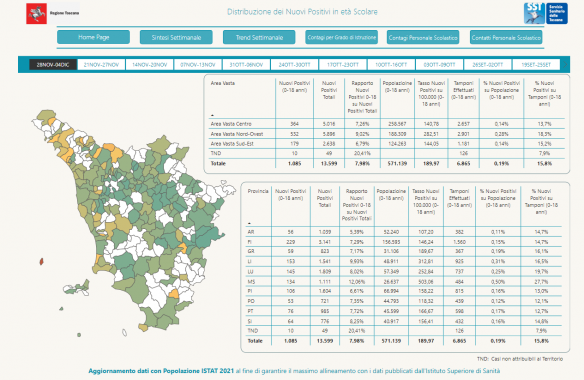Select the white Giannutri island on map
The height and width of the screenshot is (380, 584).
tap(124, 332)
